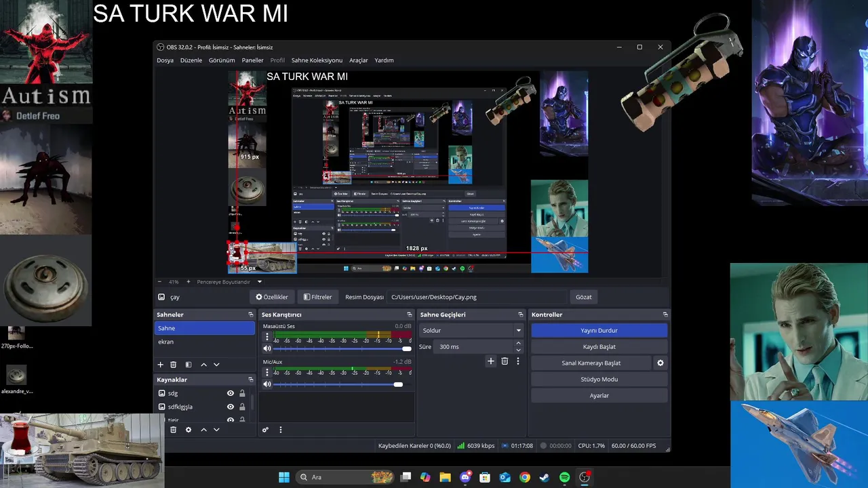Click Sanal Kamerayı Başlat button
The width and height of the screenshot is (868, 488).
pyautogui.click(x=591, y=363)
